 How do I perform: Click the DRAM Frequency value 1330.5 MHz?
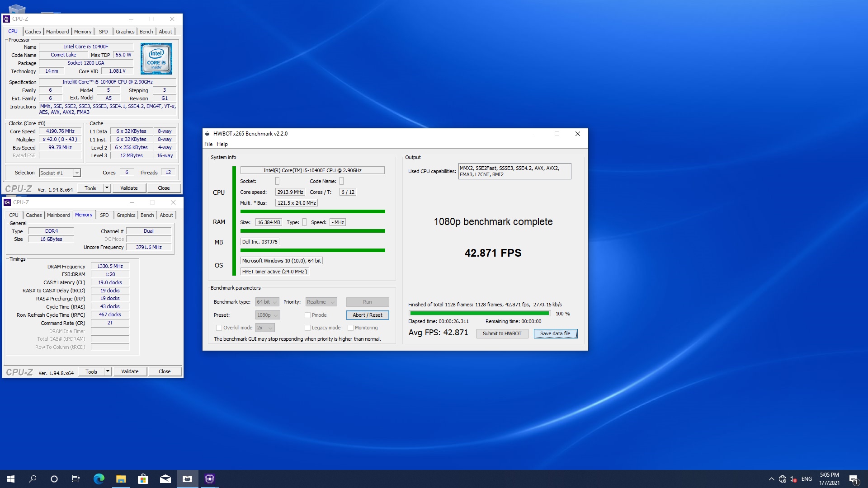110,267
